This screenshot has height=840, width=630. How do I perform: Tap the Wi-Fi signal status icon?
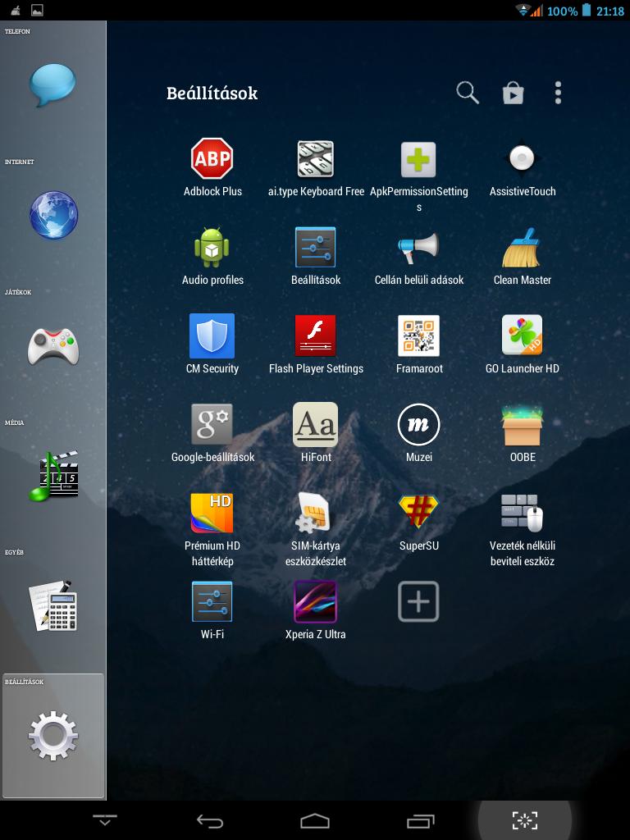click(523, 10)
